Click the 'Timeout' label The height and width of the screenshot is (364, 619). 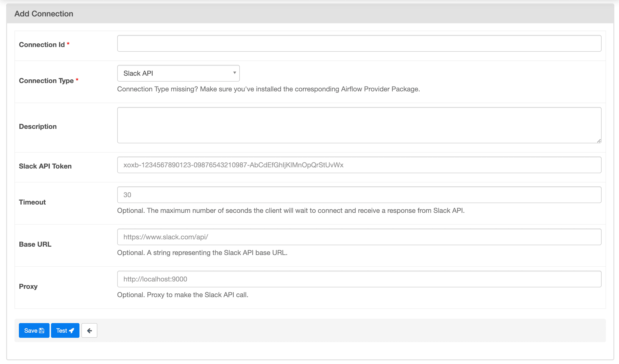32,202
